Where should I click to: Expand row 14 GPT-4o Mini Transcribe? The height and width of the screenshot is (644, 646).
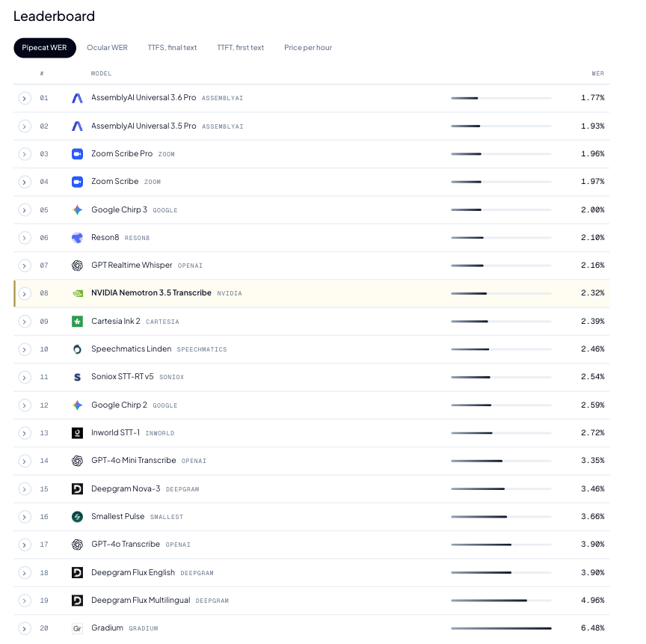pos(25,461)
